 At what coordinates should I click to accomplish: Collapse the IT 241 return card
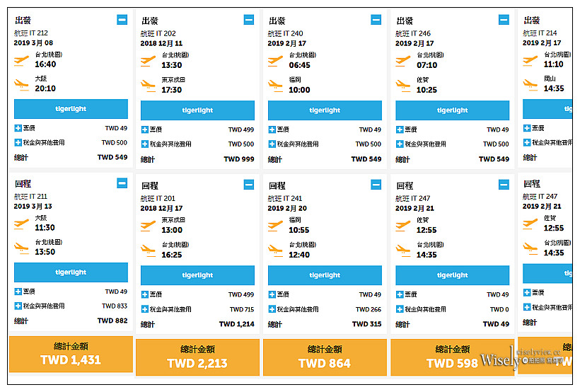[x=376, y=185]
